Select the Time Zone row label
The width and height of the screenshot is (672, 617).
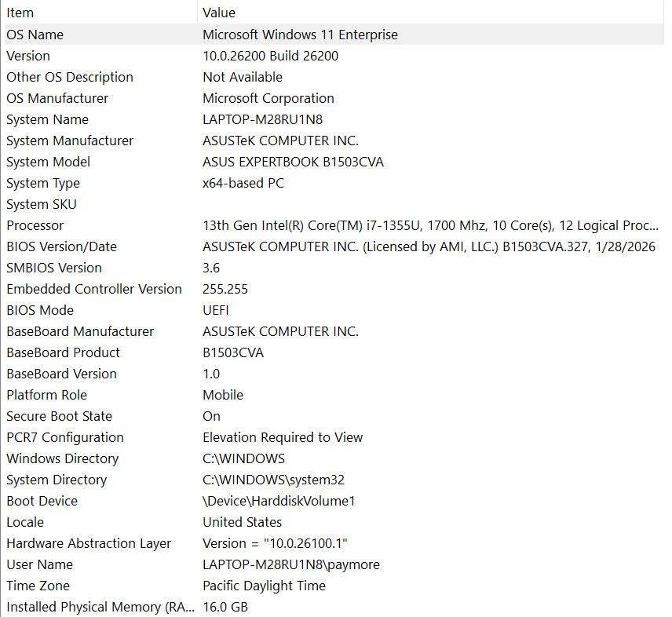[x=38, y=586]
